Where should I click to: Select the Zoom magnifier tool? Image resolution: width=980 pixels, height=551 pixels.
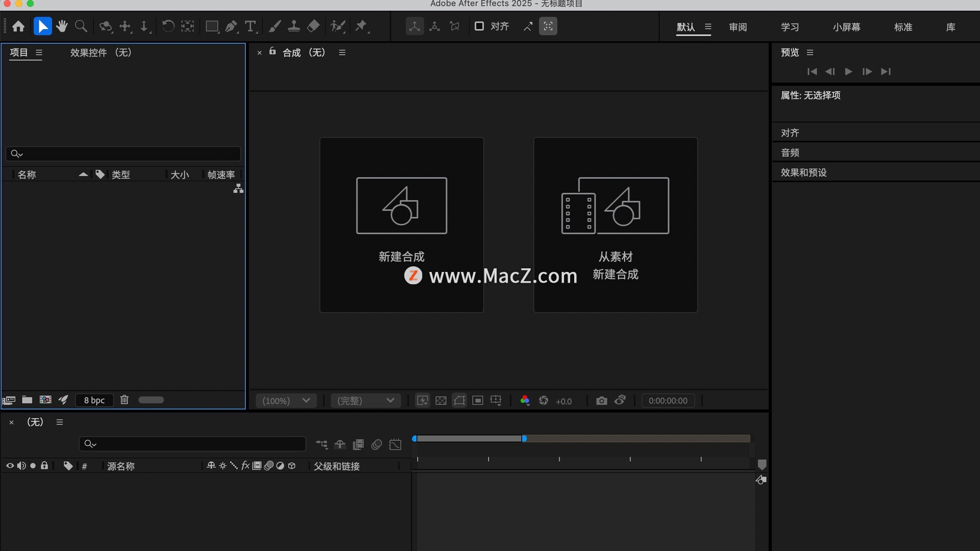tap(81, 27)
